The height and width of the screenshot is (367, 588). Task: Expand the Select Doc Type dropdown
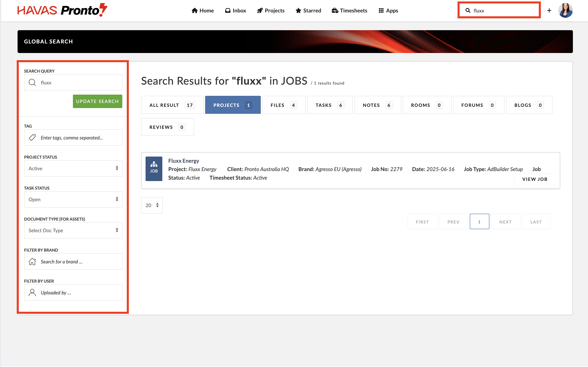(73, 230)
